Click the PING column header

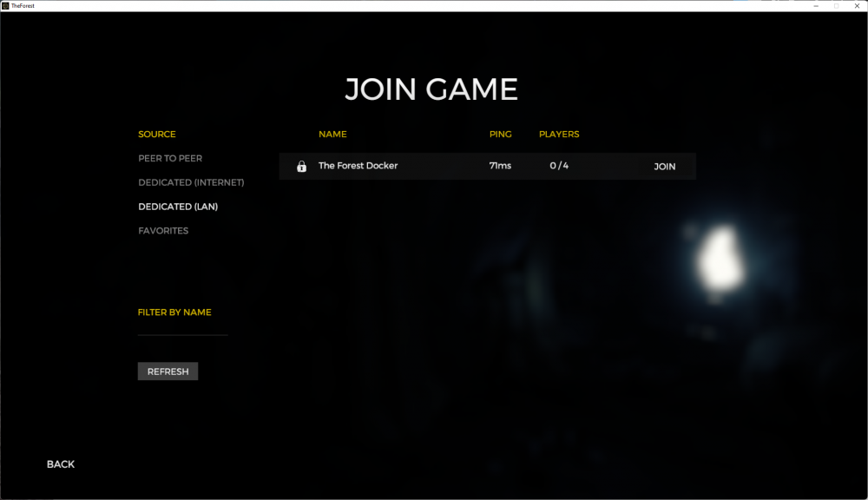[500, 135]
